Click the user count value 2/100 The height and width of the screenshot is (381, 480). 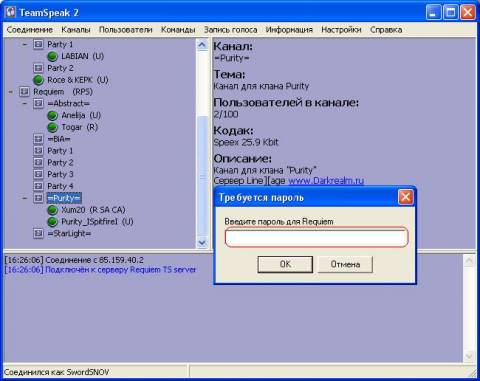pyautogui.click(x=226, y=114)
